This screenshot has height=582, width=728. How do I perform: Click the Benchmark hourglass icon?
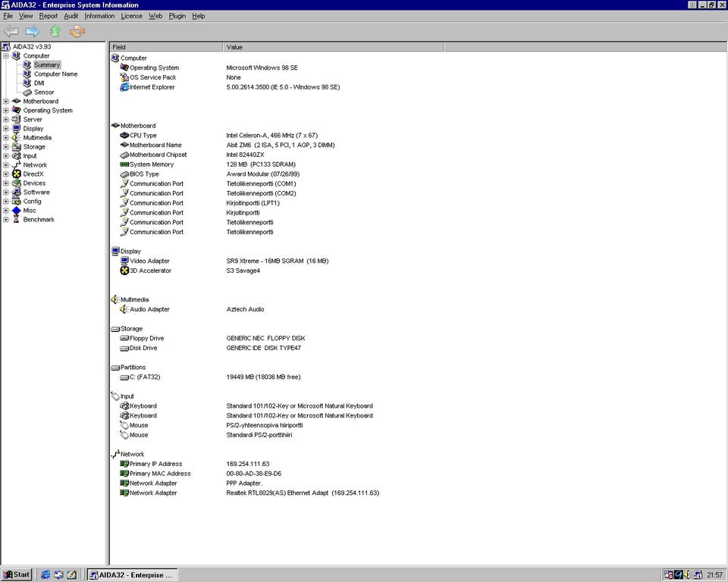[16, 220]
